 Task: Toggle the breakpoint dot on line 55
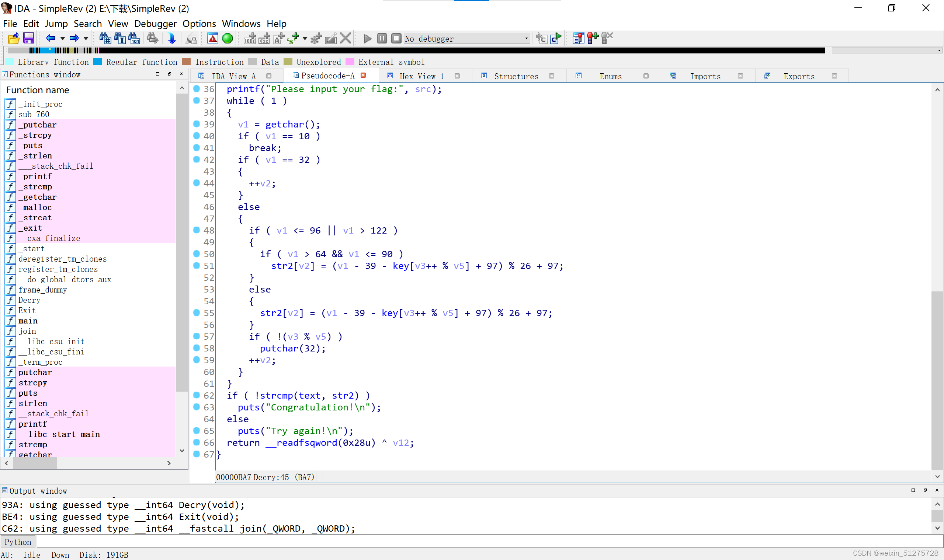click(196, 313)
